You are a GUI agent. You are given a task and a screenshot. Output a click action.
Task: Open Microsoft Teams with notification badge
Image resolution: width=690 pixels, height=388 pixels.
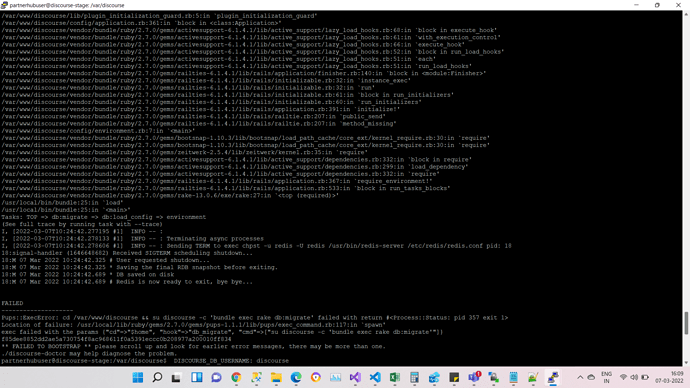tap(474, 377)
